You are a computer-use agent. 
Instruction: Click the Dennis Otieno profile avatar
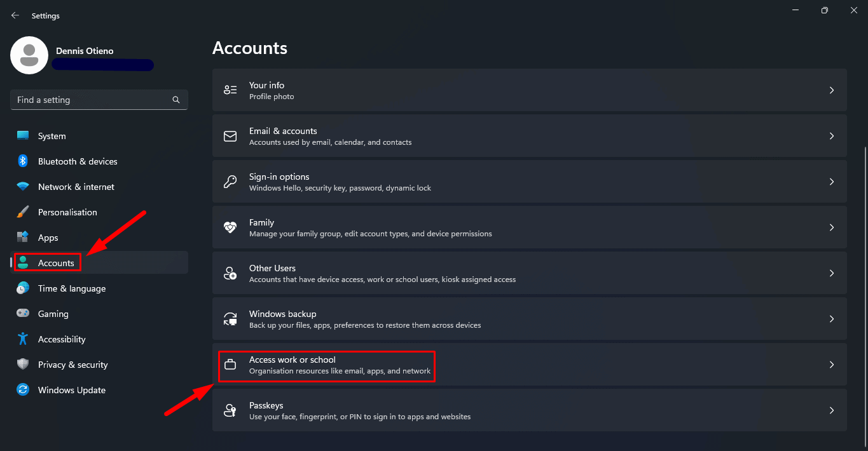click(29, 55)
